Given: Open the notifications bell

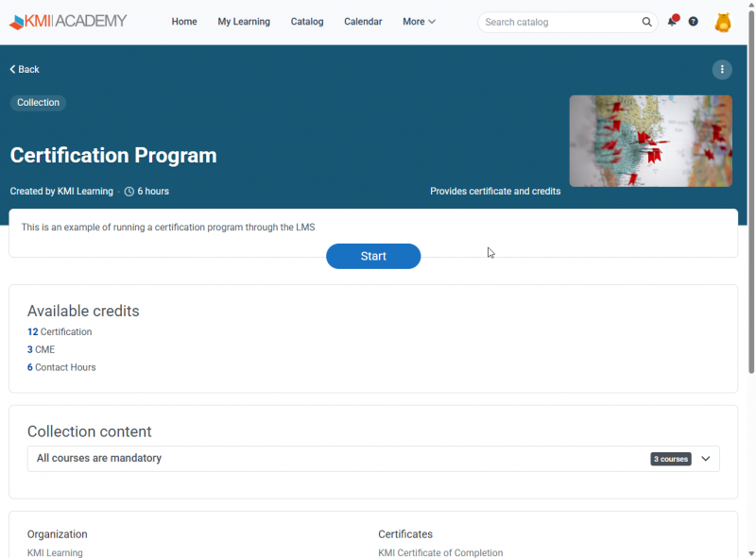Looking at the screenshot, I should point(671,21).
